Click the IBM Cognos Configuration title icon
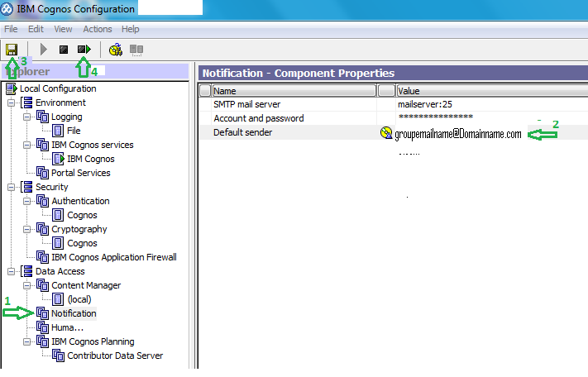 (7, 9)
